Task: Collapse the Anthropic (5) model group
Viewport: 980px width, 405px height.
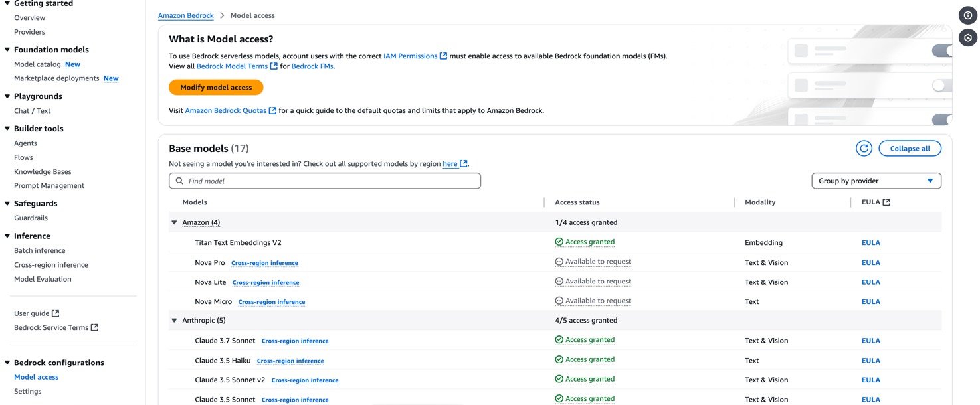Action: (x=175, y=321)
